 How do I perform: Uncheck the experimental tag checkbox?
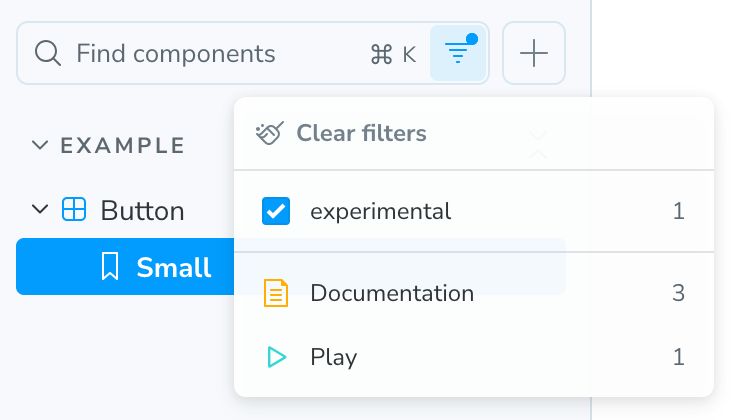tap(276, 211)
